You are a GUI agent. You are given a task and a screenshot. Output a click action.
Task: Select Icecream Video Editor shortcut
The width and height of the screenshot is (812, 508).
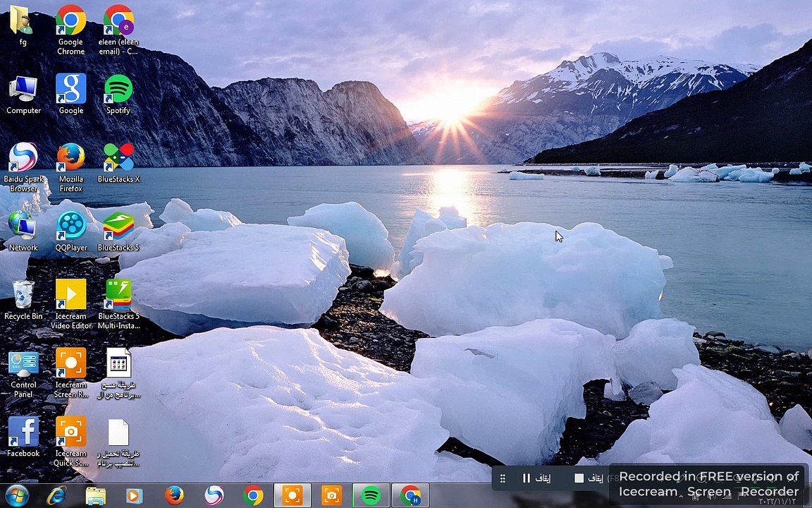tap(71, 304)
